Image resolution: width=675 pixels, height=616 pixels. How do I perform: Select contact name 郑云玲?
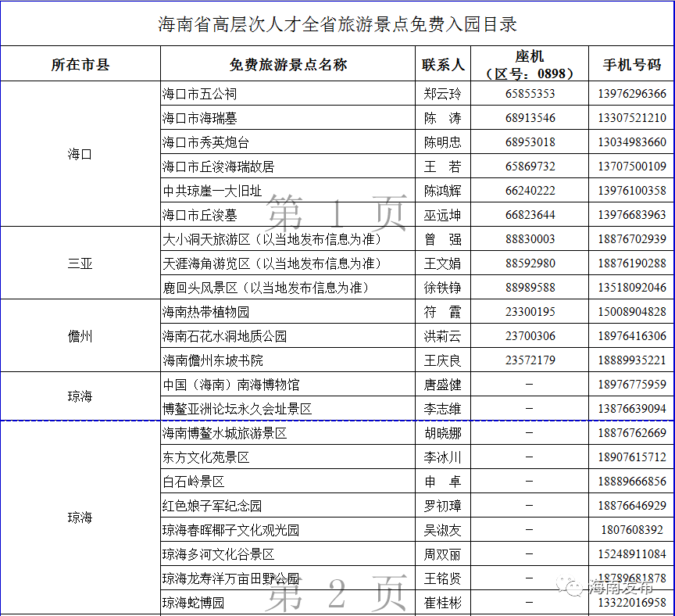coord(442,94)
